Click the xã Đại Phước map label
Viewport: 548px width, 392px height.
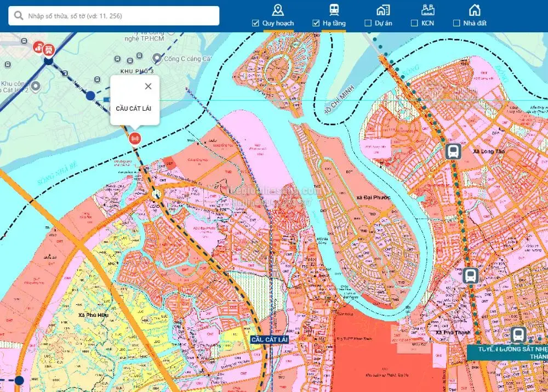click(x=373, y=197)
